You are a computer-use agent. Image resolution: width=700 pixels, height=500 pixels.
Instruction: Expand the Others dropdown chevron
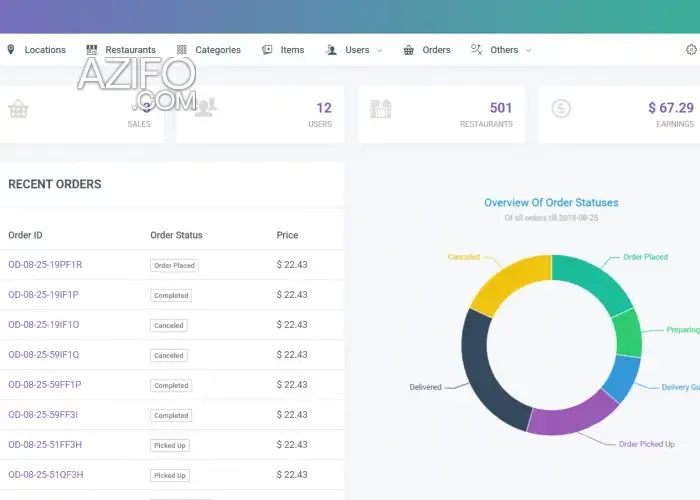point(529,50)
